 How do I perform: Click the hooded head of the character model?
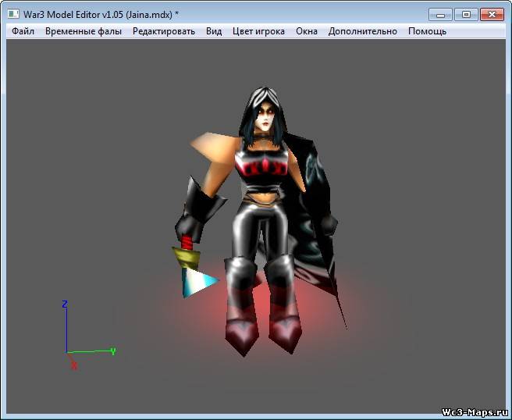click(265, 114)
